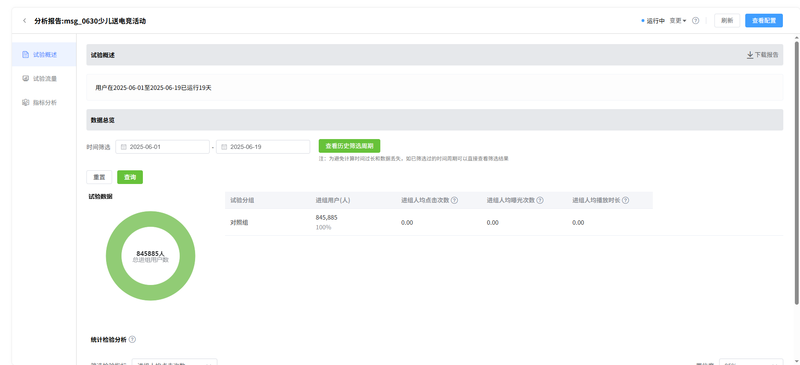800x365 pixels.
Task: Click help icon next to 进组人均播放时长
Action: click(626, 201)
